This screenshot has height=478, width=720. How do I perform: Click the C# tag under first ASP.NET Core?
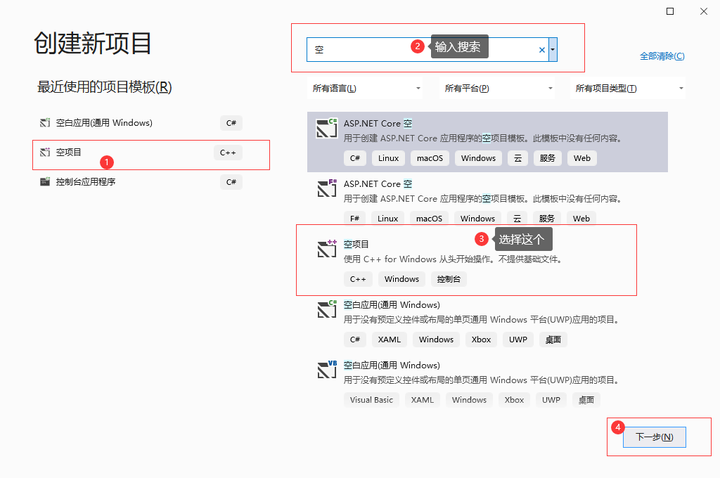point(354,158)
